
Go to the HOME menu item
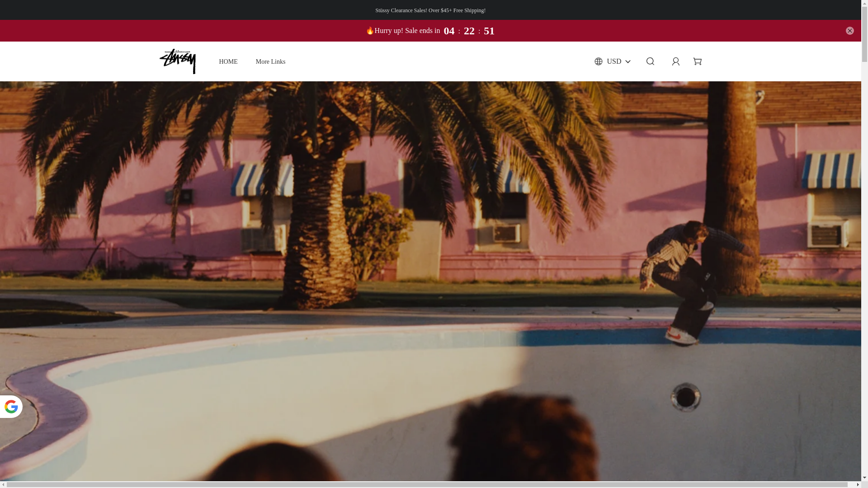click(228, 62)
